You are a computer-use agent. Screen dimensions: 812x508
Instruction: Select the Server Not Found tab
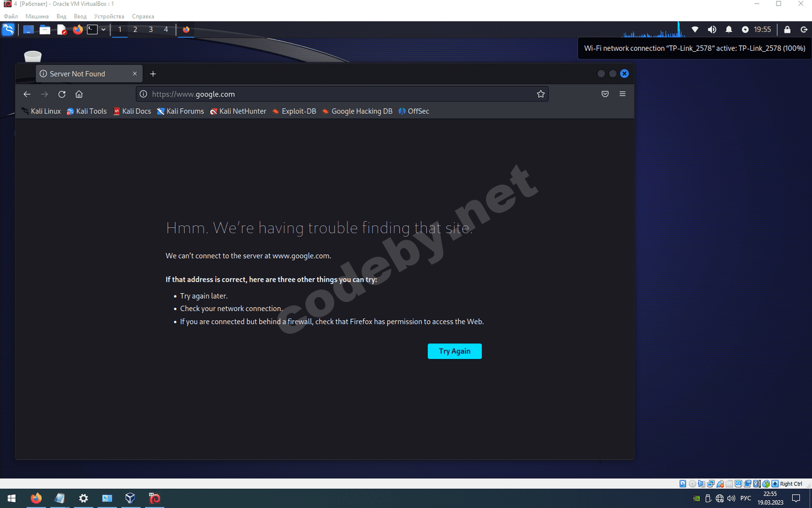pyautogui.click(x=89, y=74)
